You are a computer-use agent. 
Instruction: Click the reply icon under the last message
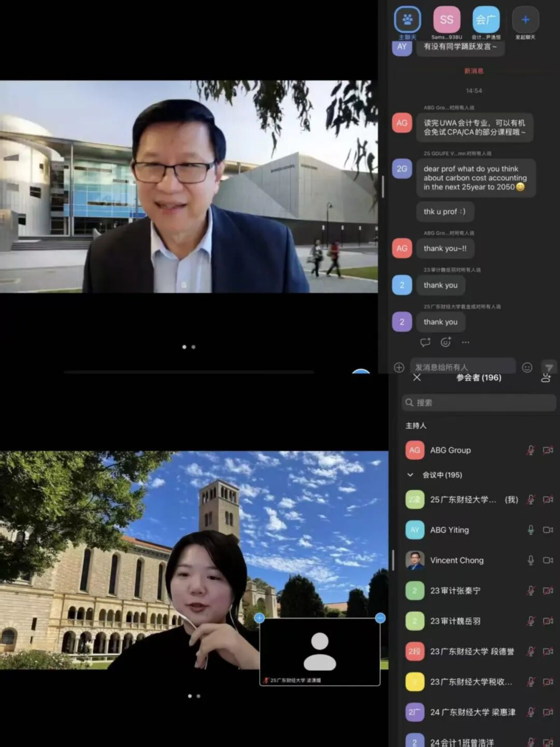(425, 342)
